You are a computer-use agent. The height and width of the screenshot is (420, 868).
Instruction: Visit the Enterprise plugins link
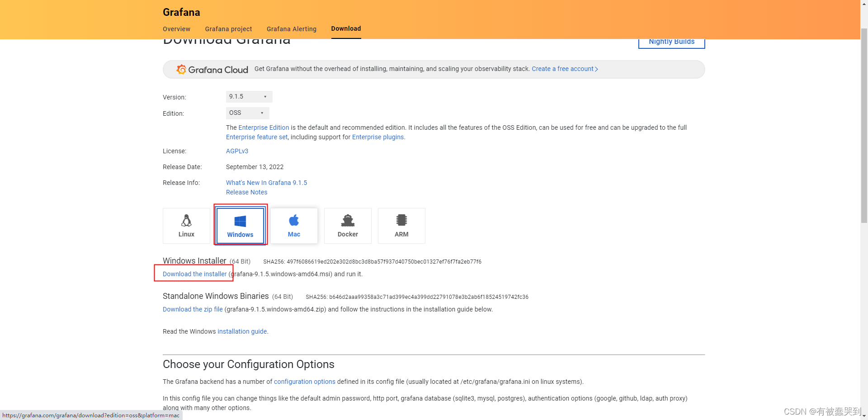(378, 137)
